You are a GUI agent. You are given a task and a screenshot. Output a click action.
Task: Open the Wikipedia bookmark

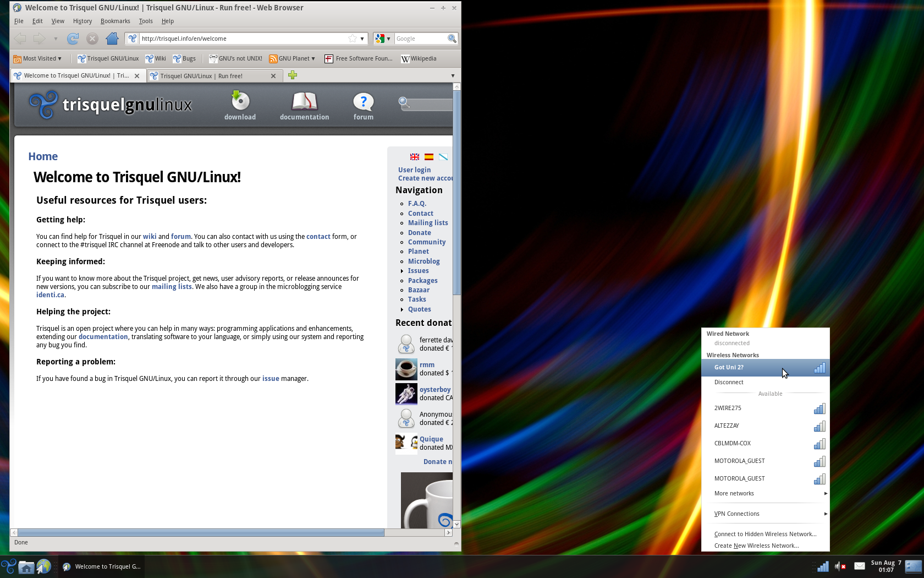pyautogui.click(x=419, y=58)
